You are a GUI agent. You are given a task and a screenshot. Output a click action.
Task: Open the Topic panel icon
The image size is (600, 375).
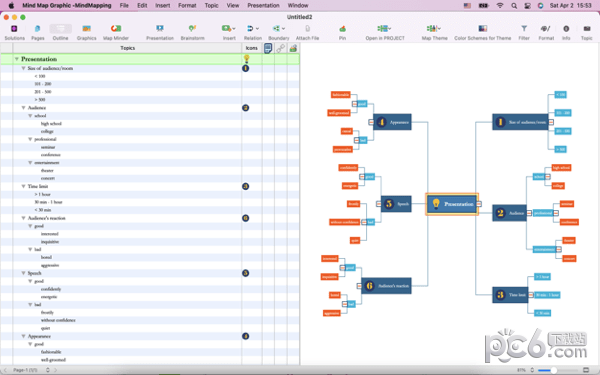(587, 29)
